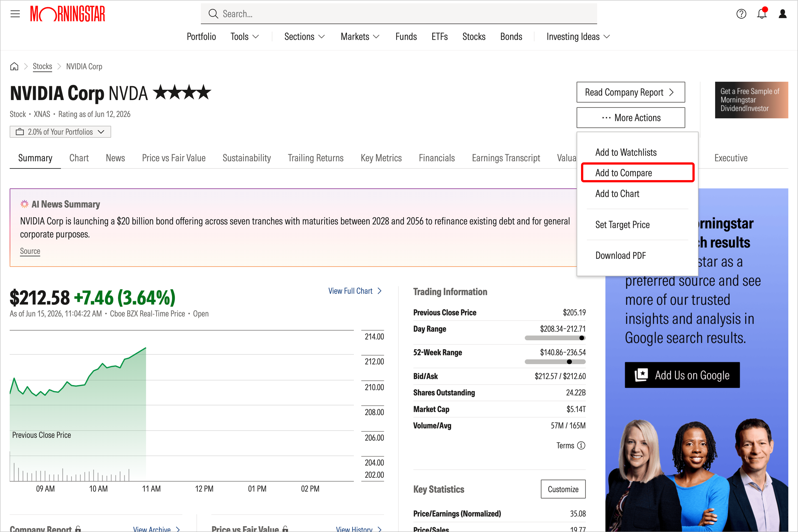Screen dimensions: 798x532
Task: Open the Stocks nav item
Action: (474, 37)
